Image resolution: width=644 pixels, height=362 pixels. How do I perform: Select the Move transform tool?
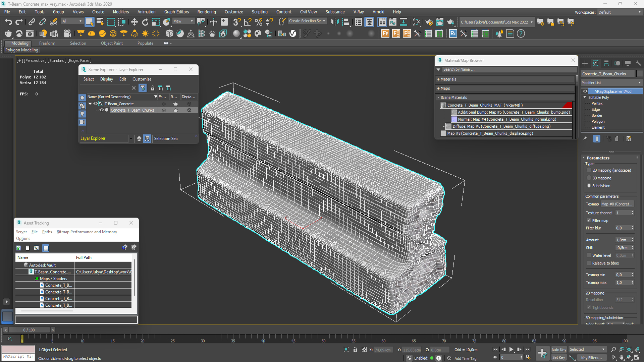134,22
